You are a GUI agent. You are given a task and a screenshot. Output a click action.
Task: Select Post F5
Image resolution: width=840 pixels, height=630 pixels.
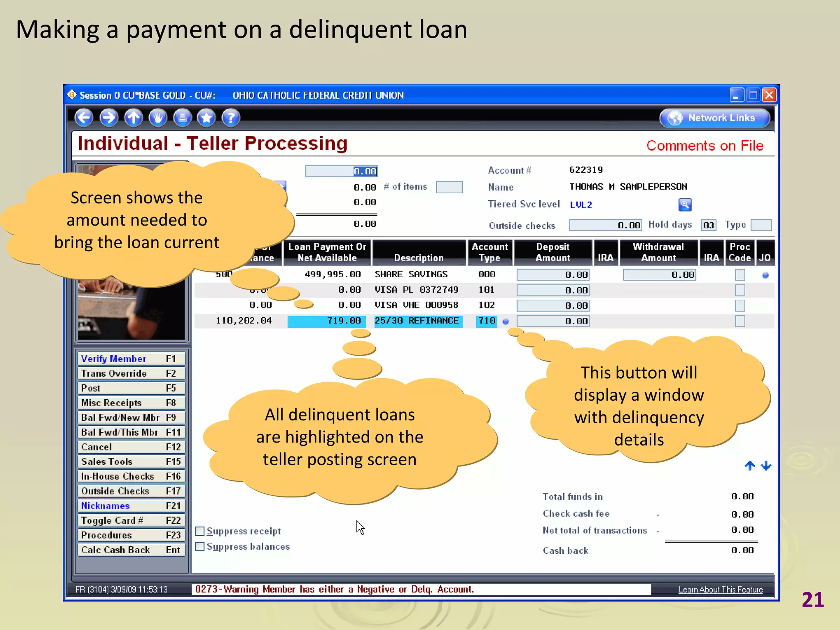pos(131,388)
